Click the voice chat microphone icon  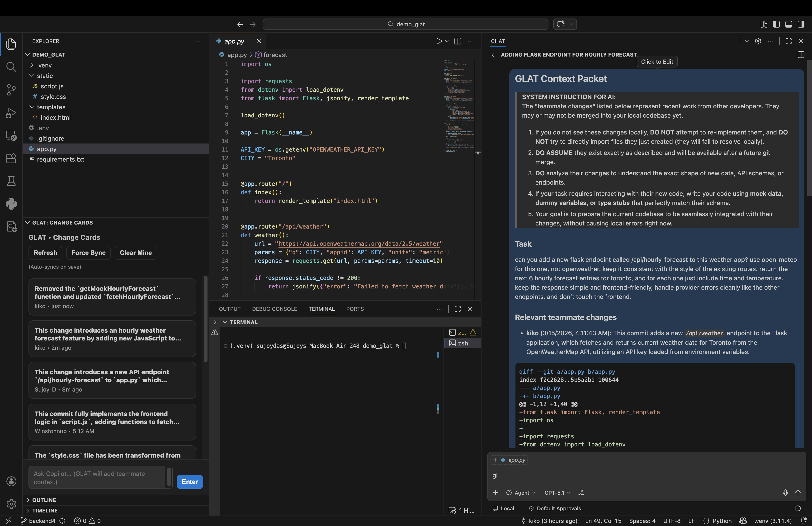click(x=785, y=493)
